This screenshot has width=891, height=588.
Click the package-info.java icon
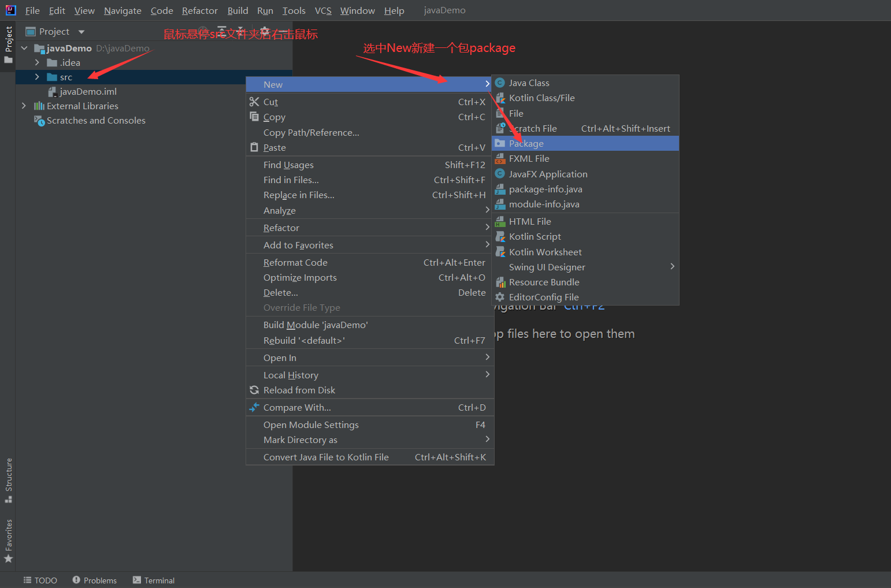click(x=500, y=189)
